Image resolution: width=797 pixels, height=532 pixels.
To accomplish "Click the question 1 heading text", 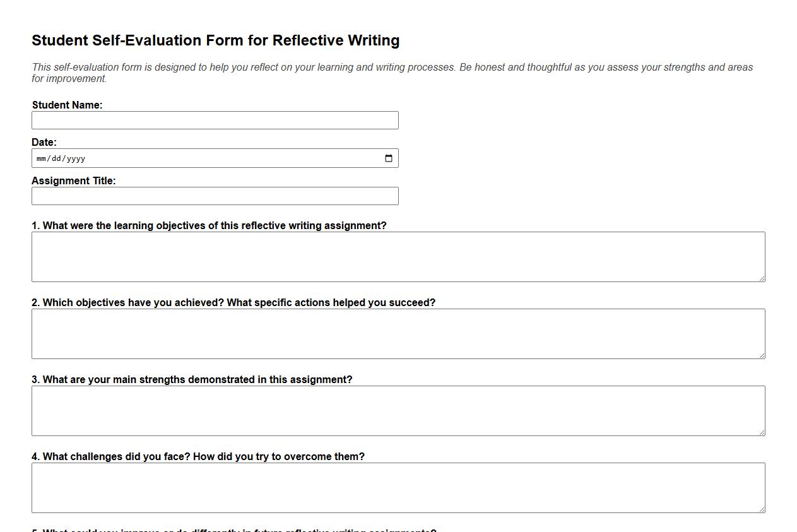I will coord(209,225).
